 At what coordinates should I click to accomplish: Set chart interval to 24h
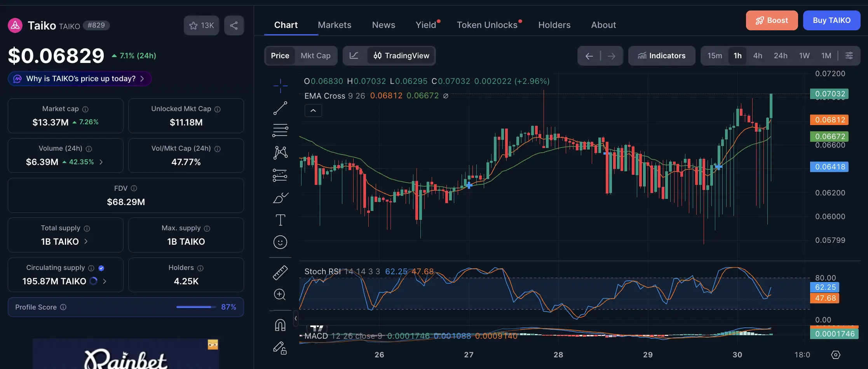click(781, 56)
